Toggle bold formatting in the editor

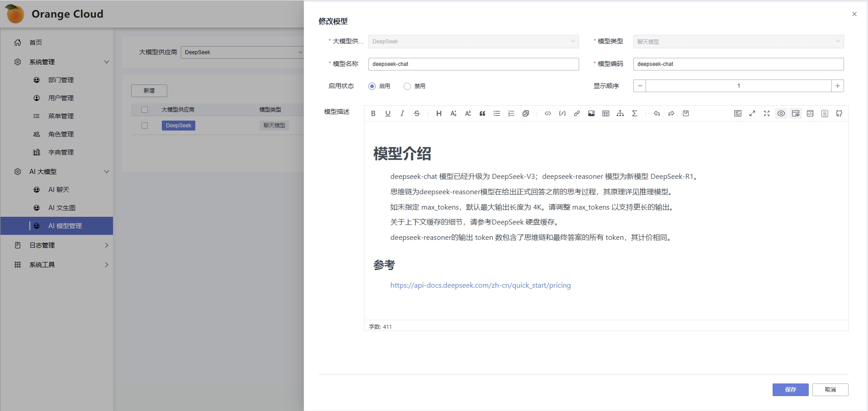(373, 113)
